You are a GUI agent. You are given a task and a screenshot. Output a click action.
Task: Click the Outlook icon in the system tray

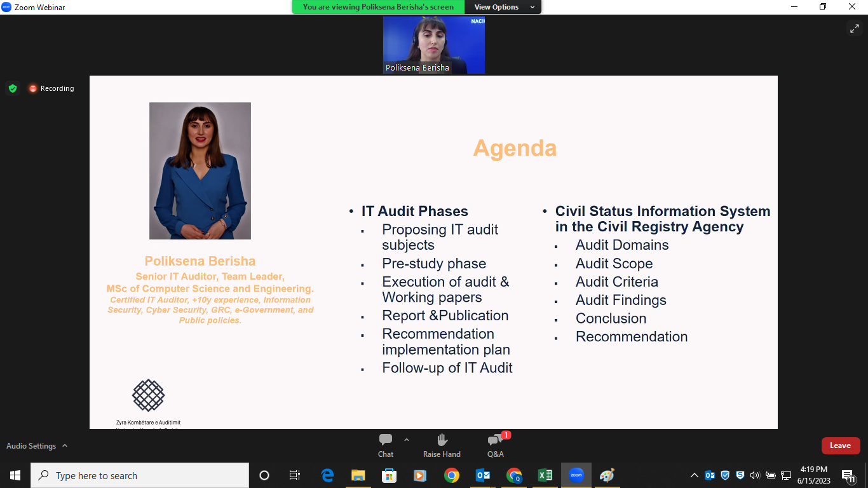(x=710, y=475)
